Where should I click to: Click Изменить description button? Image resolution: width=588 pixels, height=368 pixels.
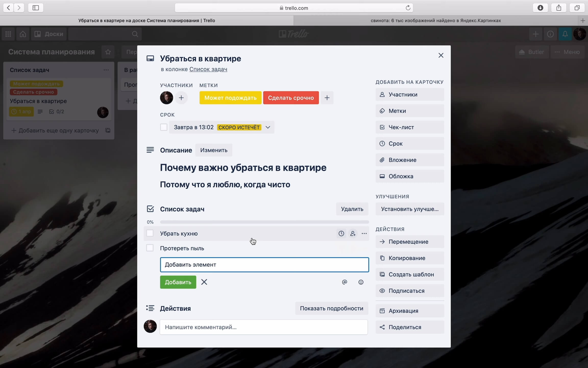(214, 150)
